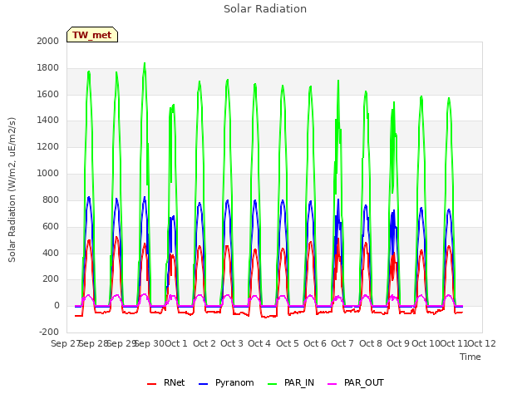
Task: Click the tallest PAR_IN peak on Sep 29
Action: pyautogui.click(x=145, y=64)
